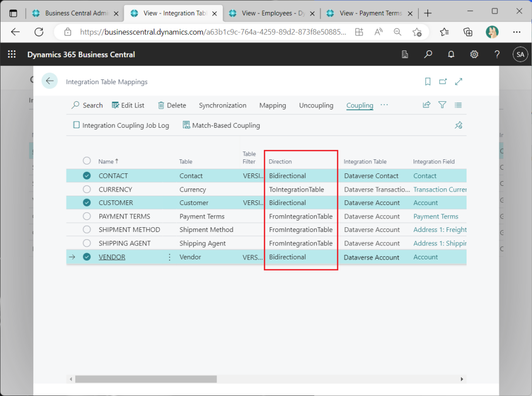Select the PAYMENT TERMS row
This screenshot has width=532, height=396.
tap(87, 216)
